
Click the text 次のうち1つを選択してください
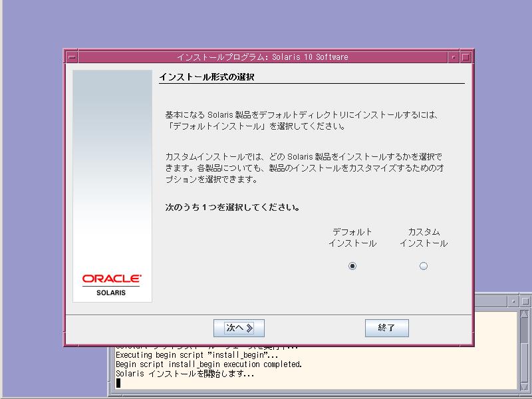point(232,207)
